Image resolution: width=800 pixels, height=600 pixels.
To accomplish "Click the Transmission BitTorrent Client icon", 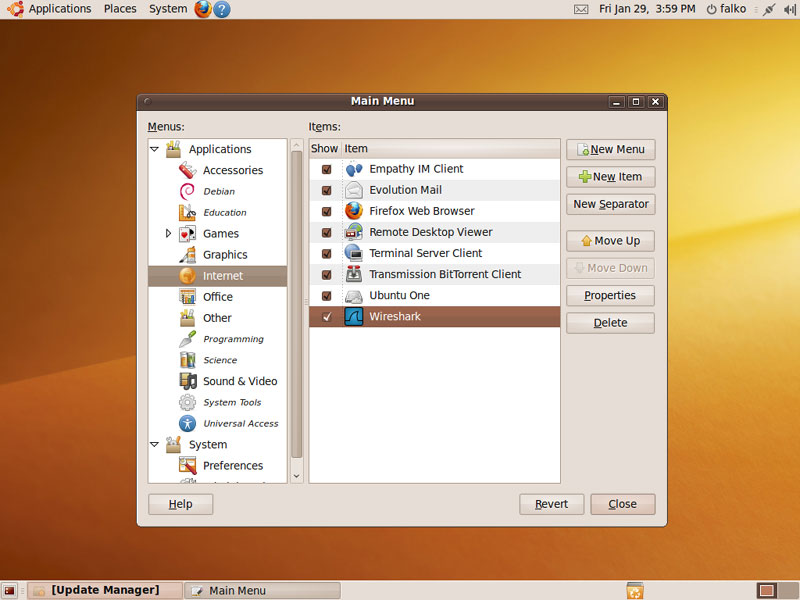I will click(x=354, y=274).
